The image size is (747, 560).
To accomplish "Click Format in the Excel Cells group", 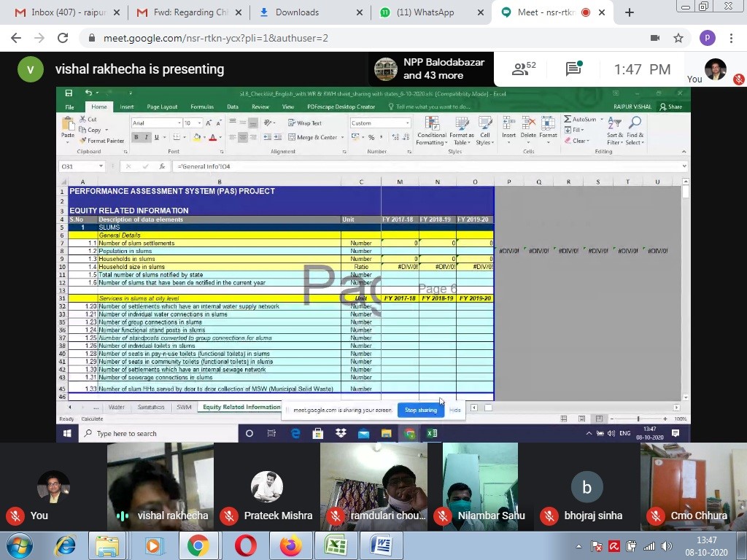I will click(548, 130).
